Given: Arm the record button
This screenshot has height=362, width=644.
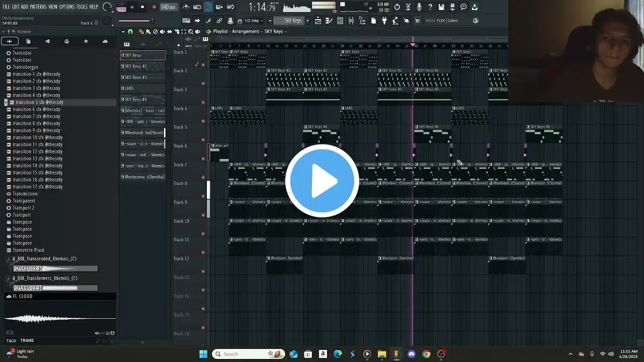Looking at the screenshot, I should click(154, 8).
